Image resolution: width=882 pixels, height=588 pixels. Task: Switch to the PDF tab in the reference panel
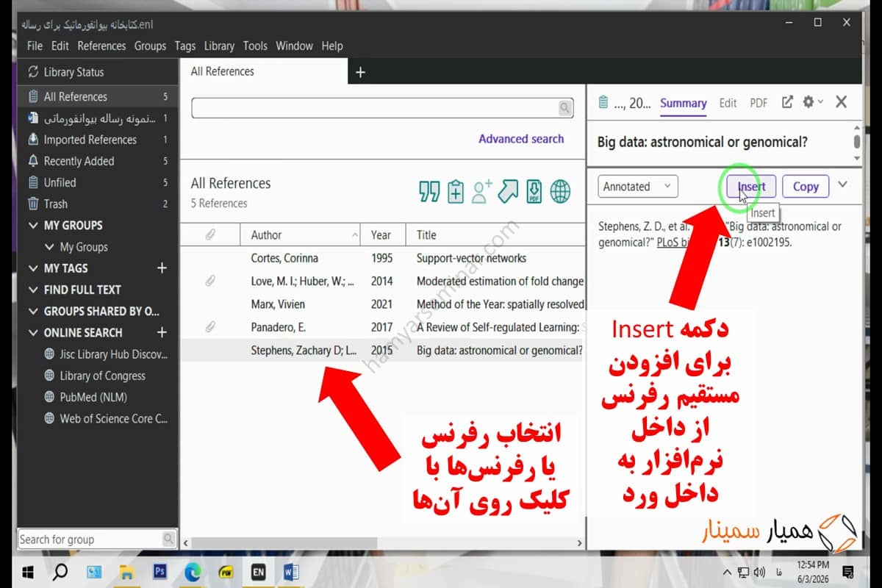(x=759, y=103)
